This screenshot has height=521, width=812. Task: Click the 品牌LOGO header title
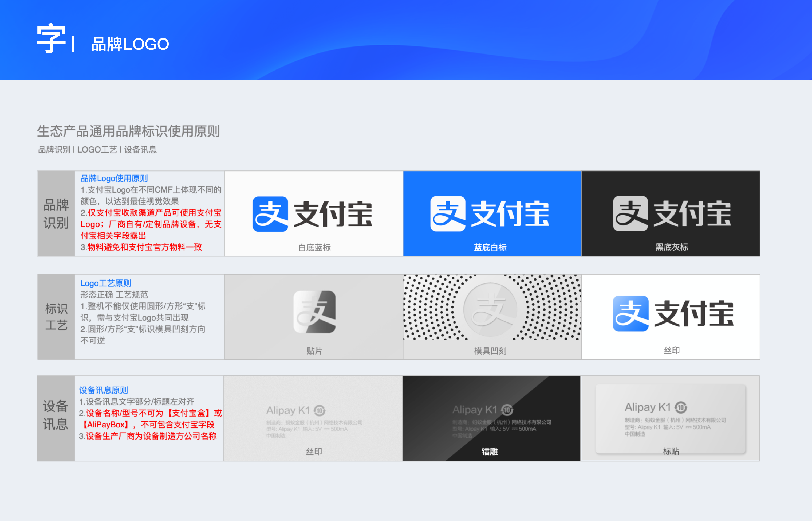130,44
